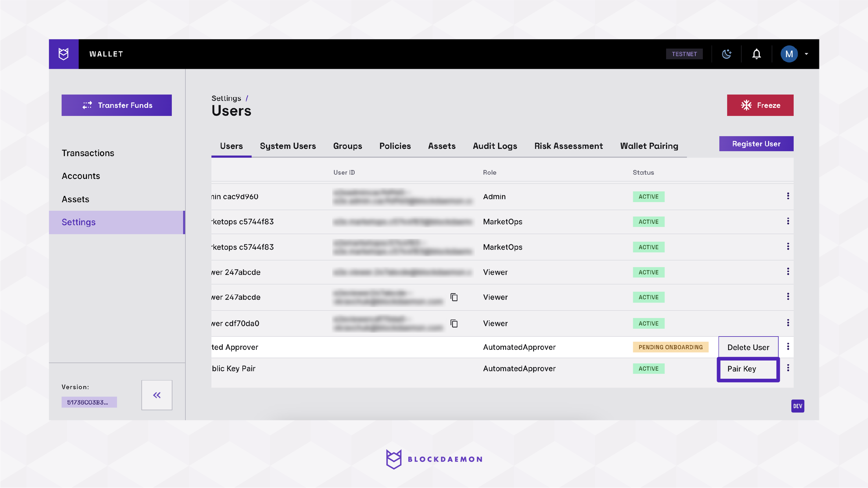Click the Transfer Funds button

[x=117, y=105]
